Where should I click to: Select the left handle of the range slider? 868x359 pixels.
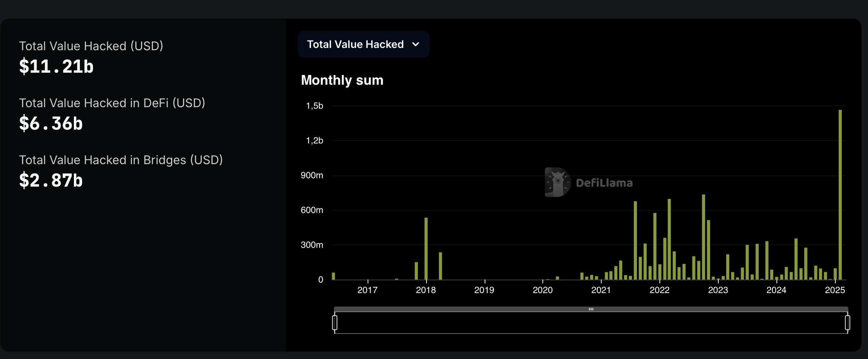coord(335,323)
